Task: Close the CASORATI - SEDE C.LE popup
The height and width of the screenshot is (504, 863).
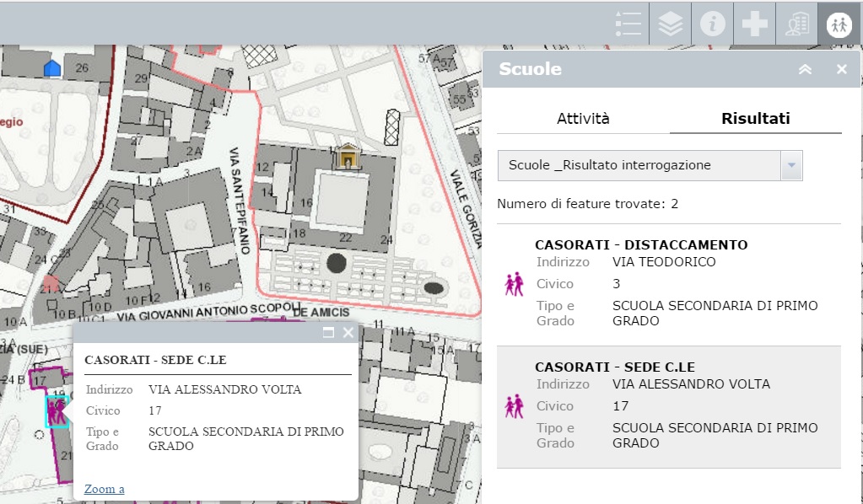Action: tap(348, 333)
